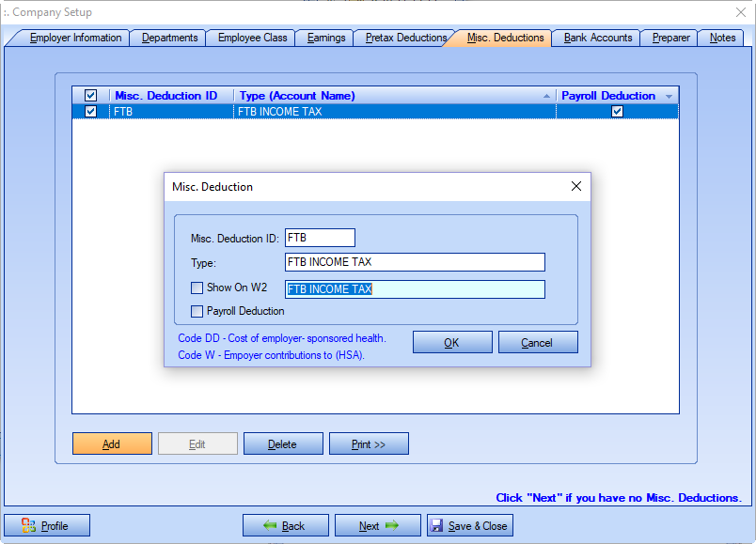Open the Pretax Deductions tab
This screenshot has width=756, height=544.
coord(406,38)
